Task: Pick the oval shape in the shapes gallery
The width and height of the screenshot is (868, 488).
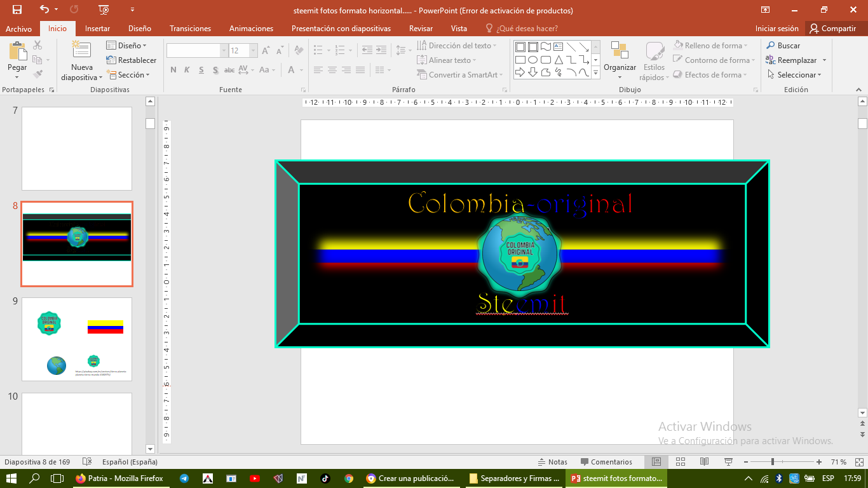Action: [x=532, y=60]
